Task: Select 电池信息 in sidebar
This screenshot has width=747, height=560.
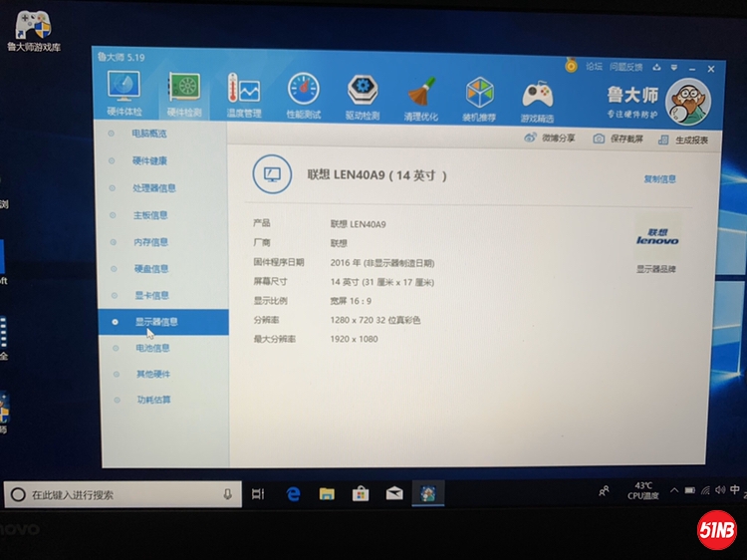Action: [152, 348]
